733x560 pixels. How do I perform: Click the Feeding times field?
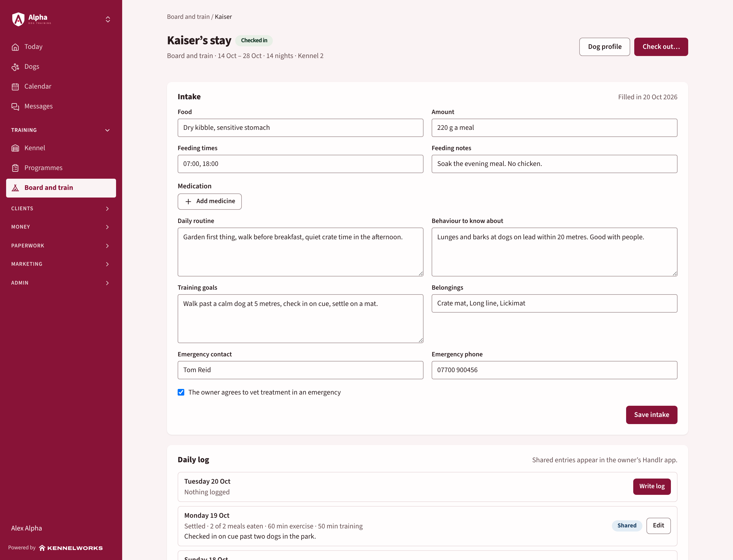(300, 164)
